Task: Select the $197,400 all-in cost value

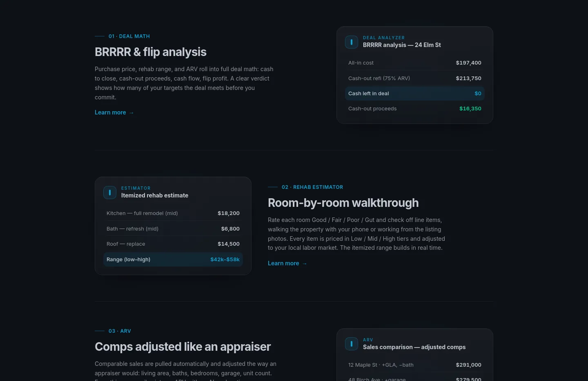Action: click(469, 63)
